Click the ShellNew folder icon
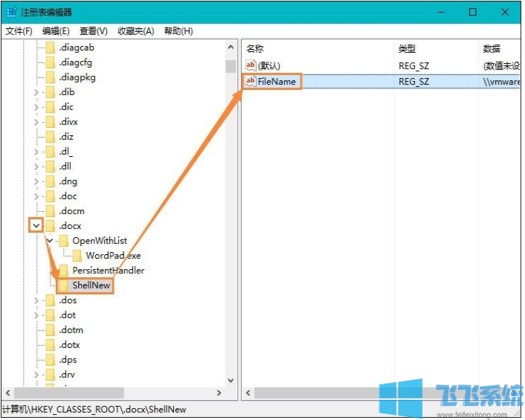This screenshot has width=525, height=420. click(x=64, y=285)
